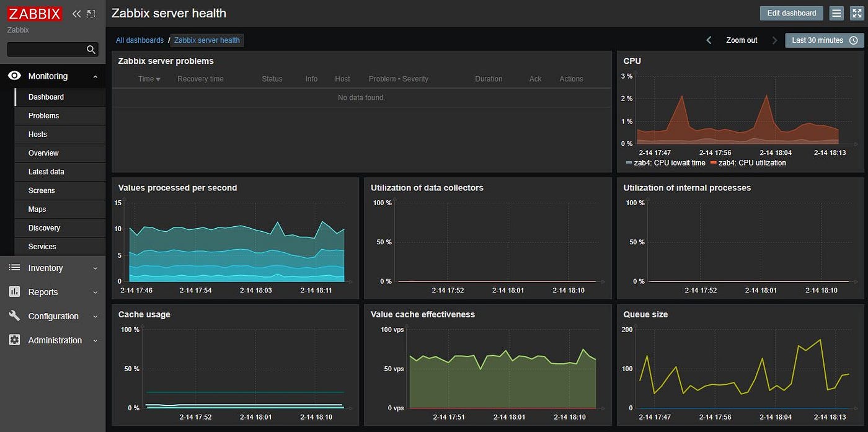The height and width of the screenshot is (432, 868).
Task: Go to next time period arrow
Action: click(774, 40)
